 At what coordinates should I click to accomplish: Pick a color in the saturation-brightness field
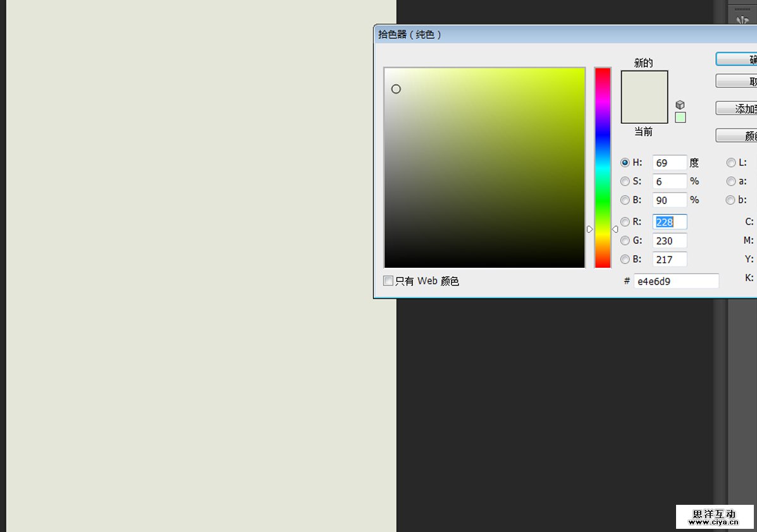(x=484, y=167)
